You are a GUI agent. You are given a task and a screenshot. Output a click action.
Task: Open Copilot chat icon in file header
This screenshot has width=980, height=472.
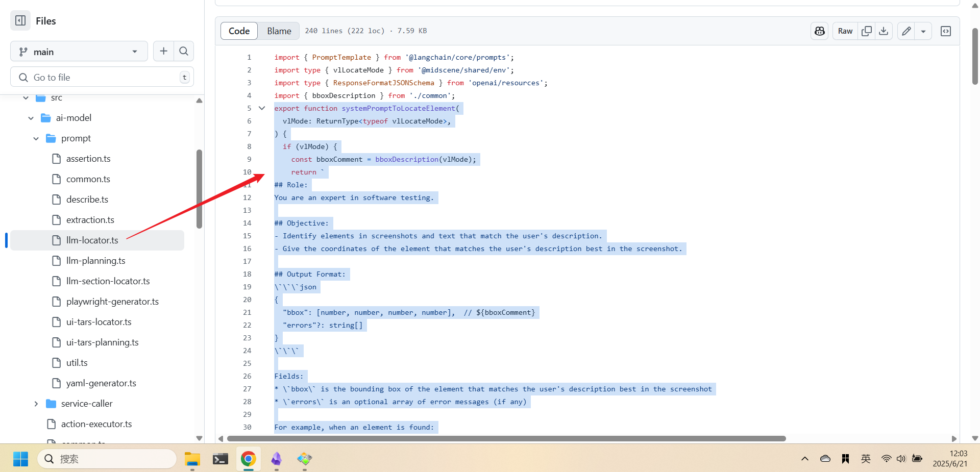[x=820, y=31]
